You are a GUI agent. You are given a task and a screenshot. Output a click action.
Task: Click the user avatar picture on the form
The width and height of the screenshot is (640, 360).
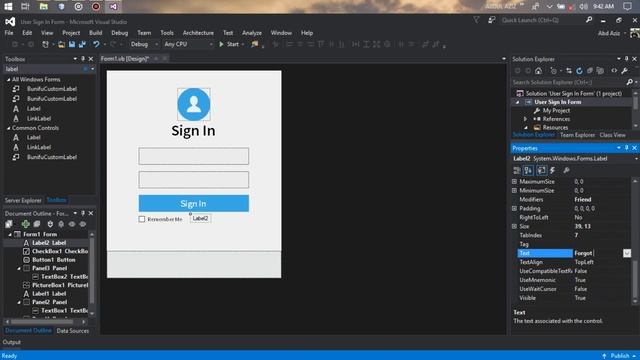tap(194, 104)
